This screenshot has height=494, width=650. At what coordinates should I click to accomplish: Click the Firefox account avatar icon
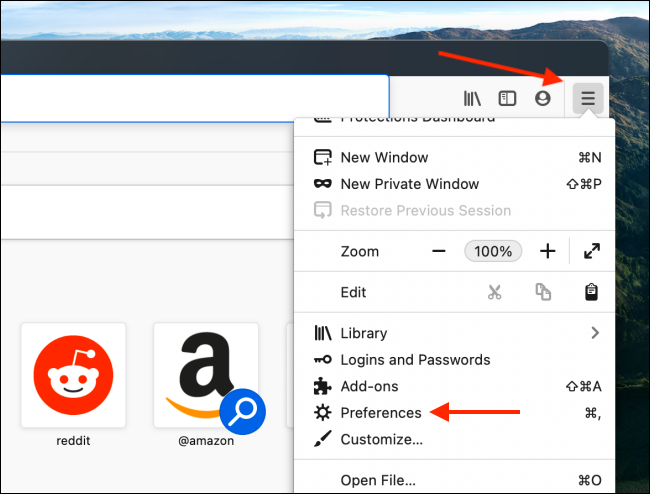click(x=543, y=98)
